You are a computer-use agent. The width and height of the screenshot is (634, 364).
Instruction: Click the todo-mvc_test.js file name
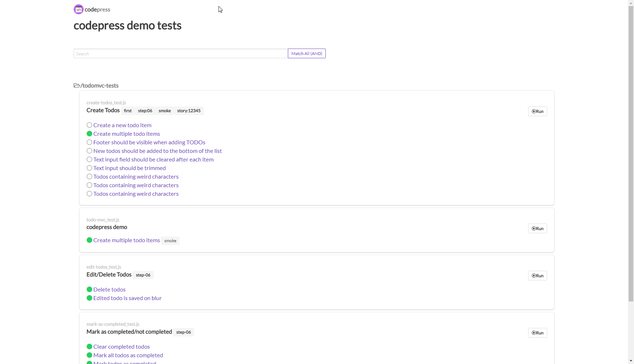click(103, 220)
